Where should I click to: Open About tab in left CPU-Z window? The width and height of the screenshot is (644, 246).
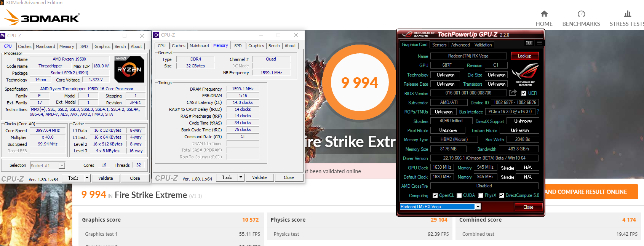point(136,46)
